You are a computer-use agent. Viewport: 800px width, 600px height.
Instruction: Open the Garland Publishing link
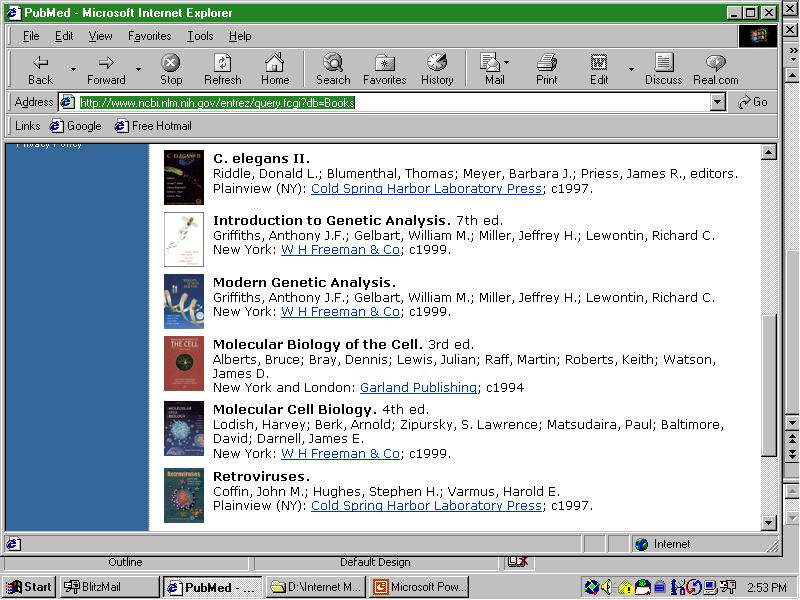coord(418,388)
